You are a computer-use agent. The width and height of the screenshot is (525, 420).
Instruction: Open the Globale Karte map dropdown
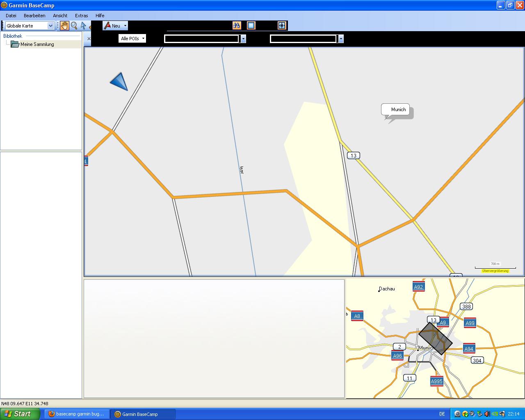click(x=50, y=26)
